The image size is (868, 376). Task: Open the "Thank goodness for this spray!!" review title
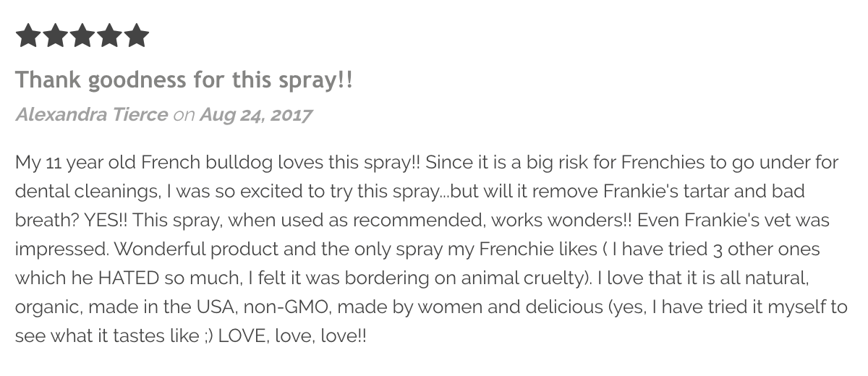[184, 80]
